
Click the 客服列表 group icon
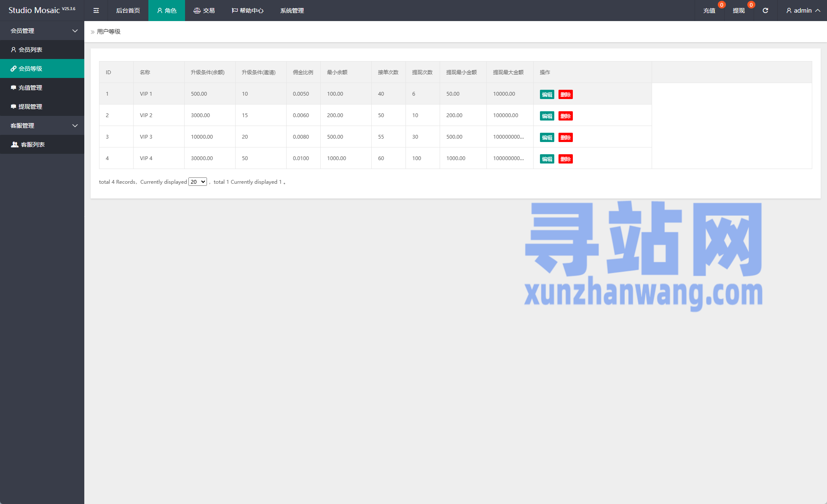coord(15,145)
